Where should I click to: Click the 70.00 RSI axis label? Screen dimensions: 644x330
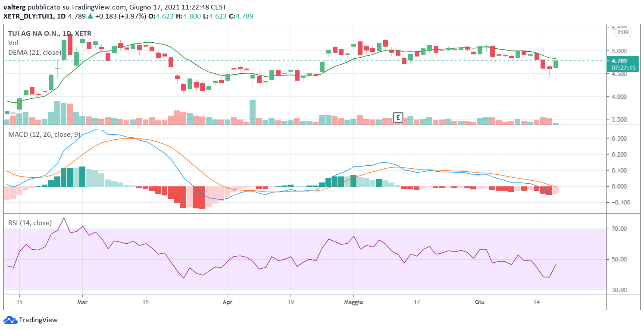(619, 229)
